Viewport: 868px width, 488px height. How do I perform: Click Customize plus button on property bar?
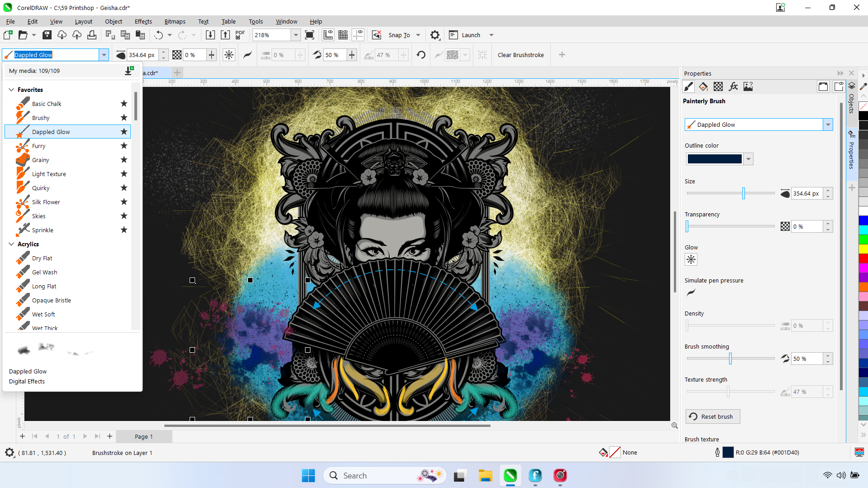(x=562, y=55)
